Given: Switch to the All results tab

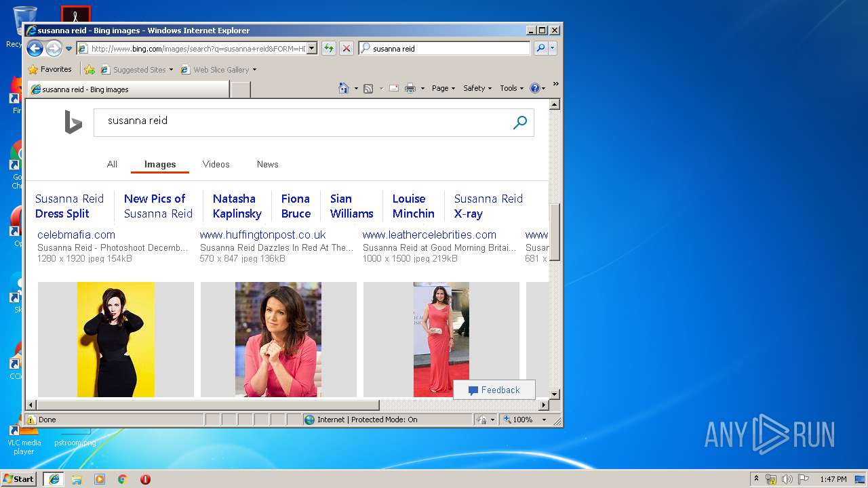Looking at the screenshot, I should click(112, 164).
